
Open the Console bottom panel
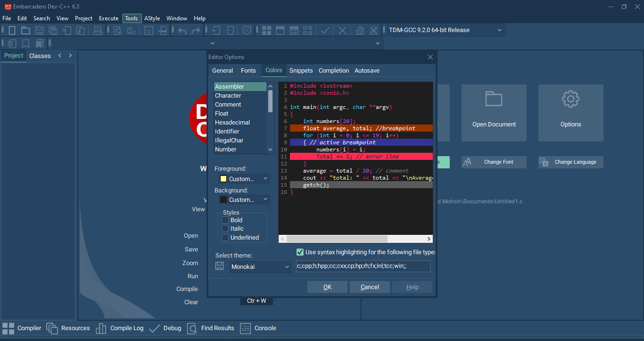click(258, 328)
